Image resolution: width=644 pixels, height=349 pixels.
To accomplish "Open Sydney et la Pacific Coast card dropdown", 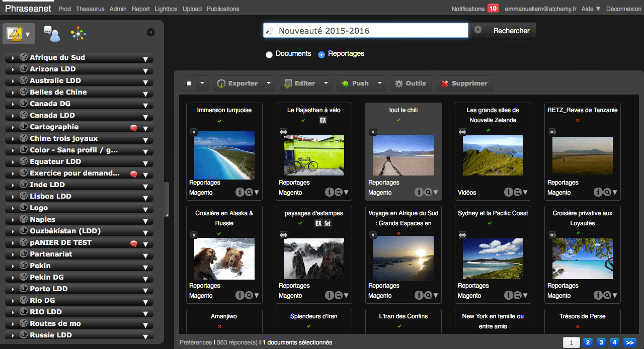I will point(525,295).
